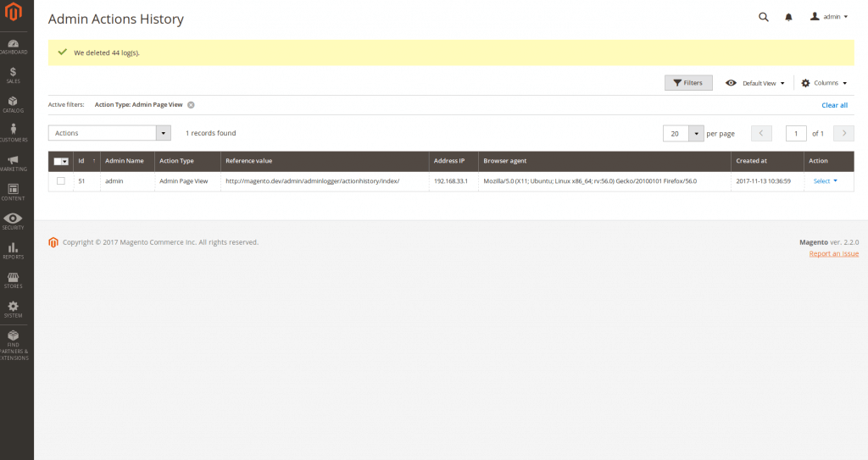This screenshot has width=868, height=460.
Task: Click the current page number field
Action: (796, 133)
